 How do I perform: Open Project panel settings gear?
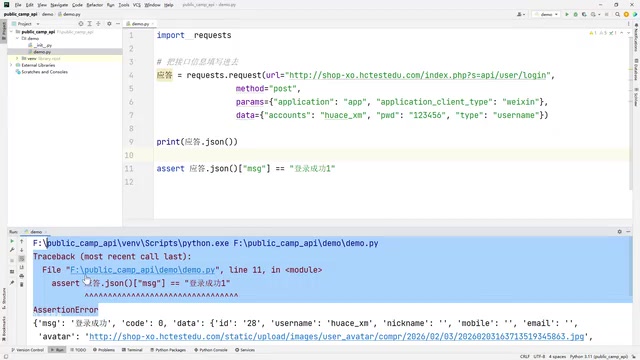point(109,24)
